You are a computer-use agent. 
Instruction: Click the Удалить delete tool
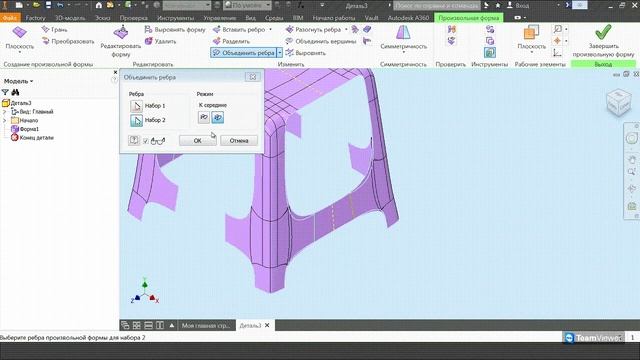point(160,41)
